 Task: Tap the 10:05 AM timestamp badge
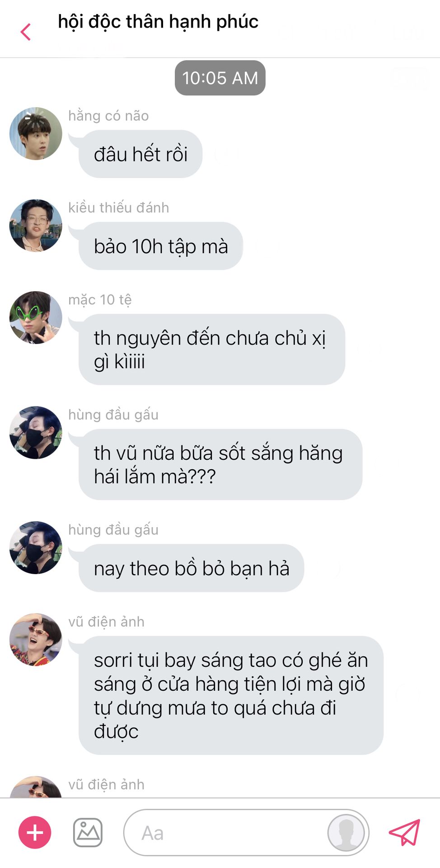[x=220, y=78]
